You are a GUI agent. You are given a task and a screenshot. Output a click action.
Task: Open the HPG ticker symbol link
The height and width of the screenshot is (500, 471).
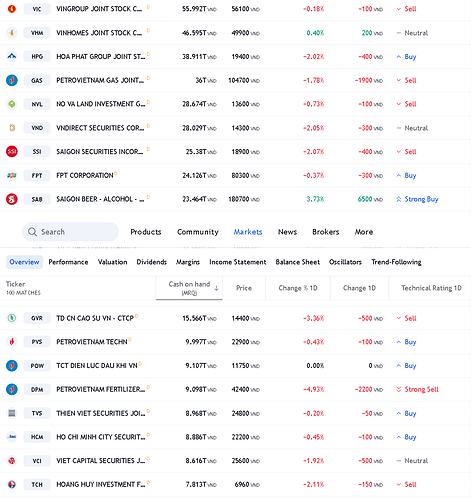coord(37,57)
